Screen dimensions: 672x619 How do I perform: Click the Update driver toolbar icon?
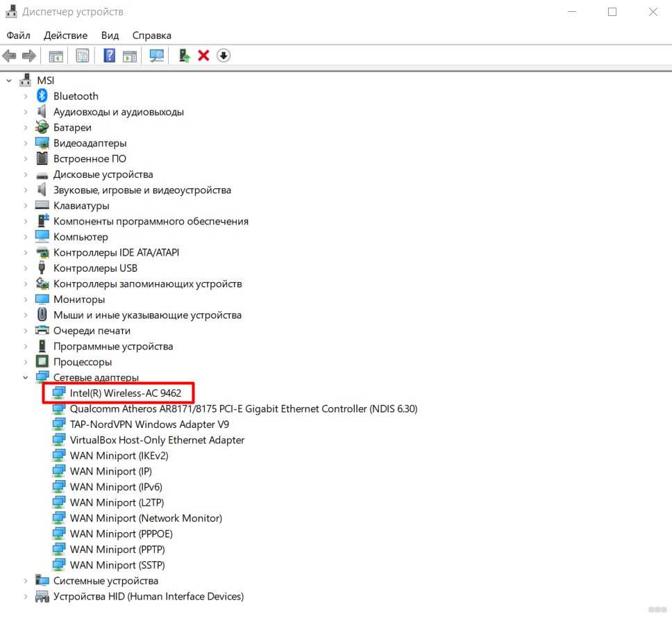click(x=184, y=56)
